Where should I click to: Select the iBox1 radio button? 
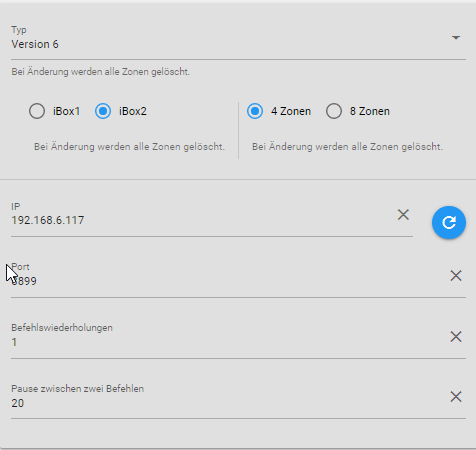point(37,111)
